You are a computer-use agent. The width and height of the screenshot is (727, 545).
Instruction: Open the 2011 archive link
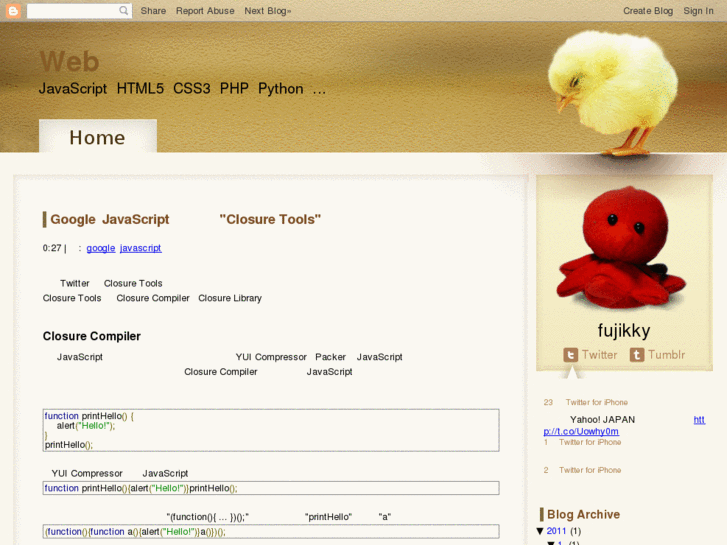point(556,531)
